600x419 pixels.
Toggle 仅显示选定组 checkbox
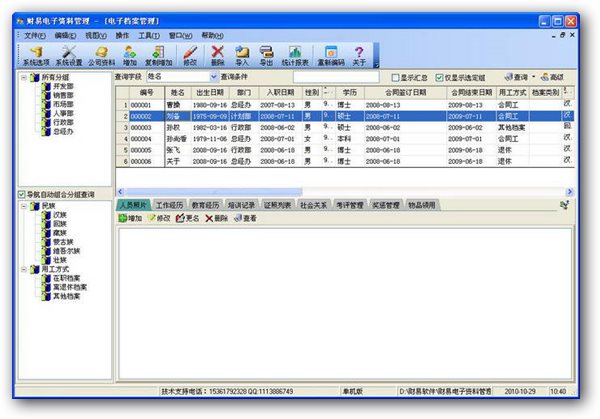439,78
